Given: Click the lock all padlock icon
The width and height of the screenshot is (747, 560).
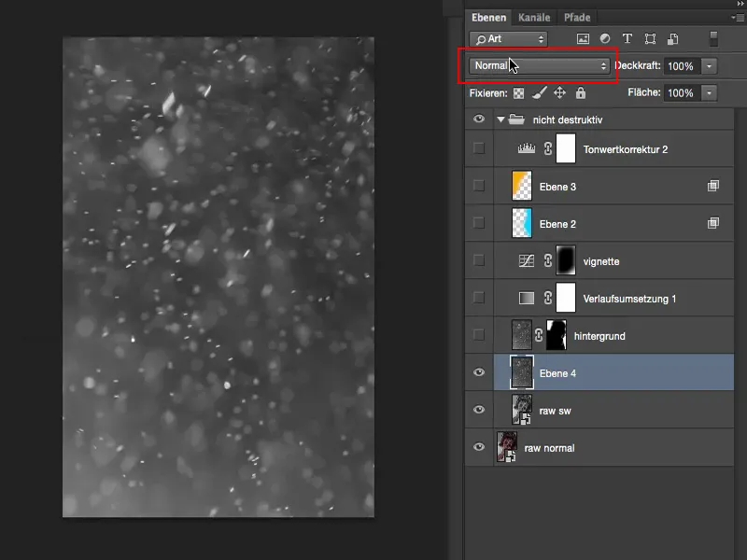Looking at the screenshot, I should (x=581, y=92).
